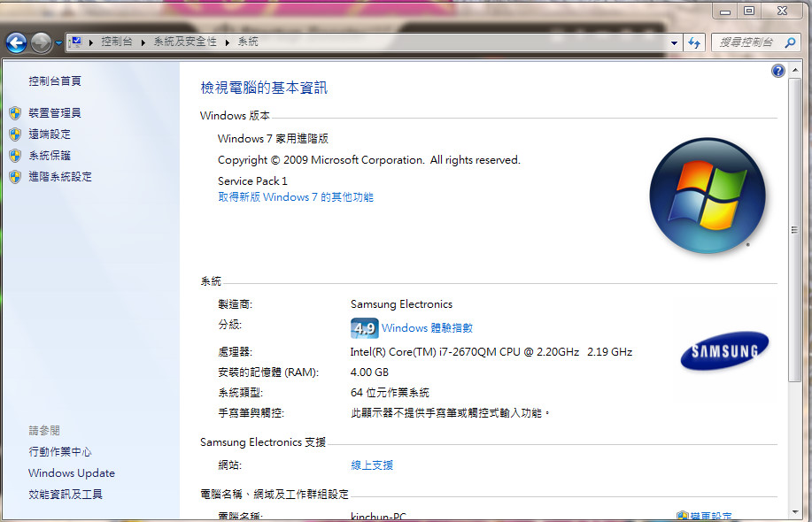
Task: Open 進階系統設定 from the sidebar
Action: 60,176
